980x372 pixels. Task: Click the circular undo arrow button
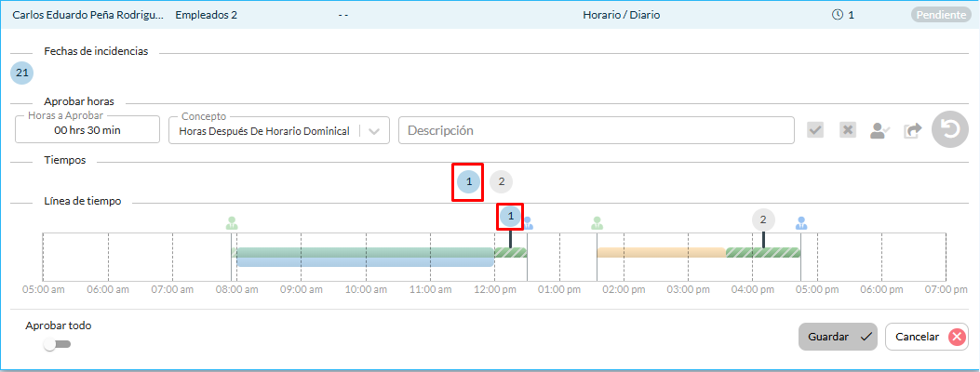(x=950, y=130)
